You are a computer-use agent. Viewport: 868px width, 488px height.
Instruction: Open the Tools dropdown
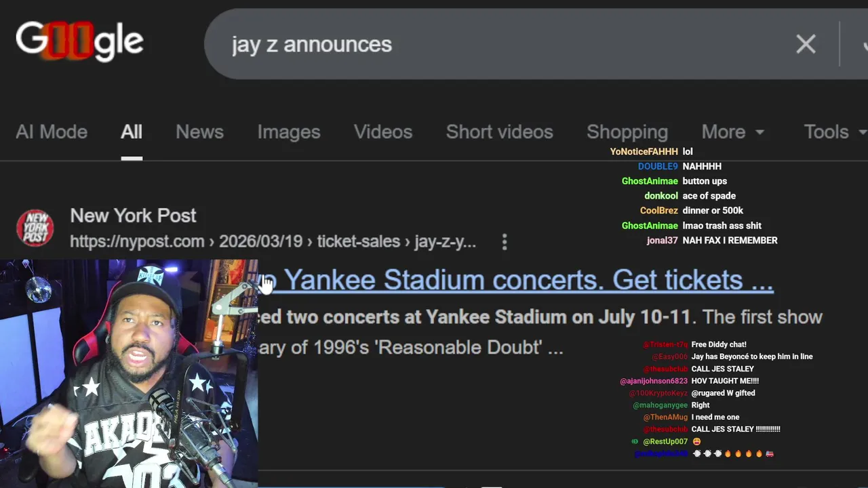coord(835,131)
